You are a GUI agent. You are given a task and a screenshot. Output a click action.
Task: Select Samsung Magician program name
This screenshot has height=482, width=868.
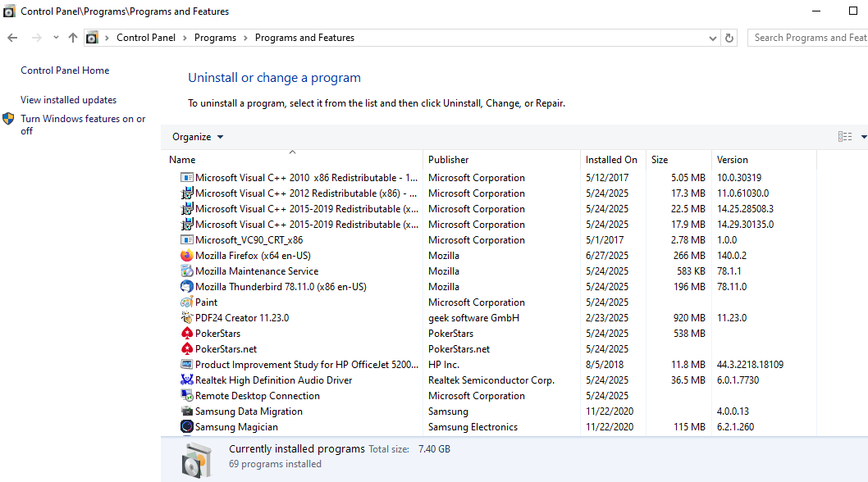236,426
